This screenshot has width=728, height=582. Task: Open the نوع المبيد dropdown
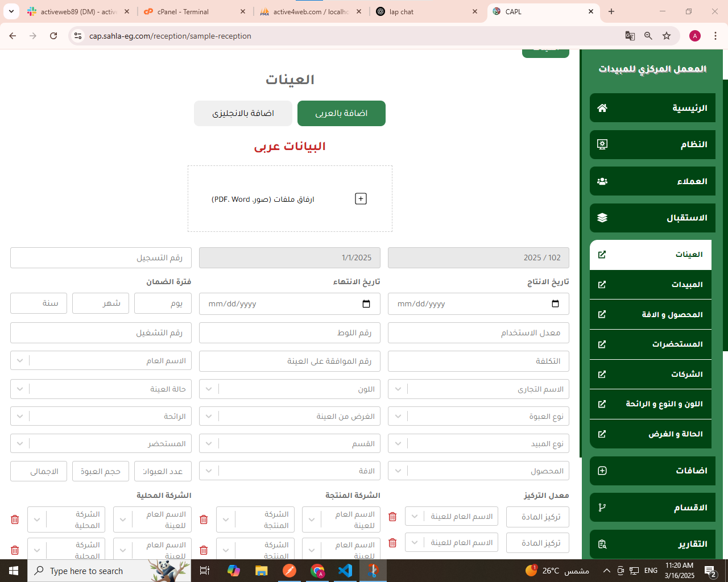coord(398,444)
